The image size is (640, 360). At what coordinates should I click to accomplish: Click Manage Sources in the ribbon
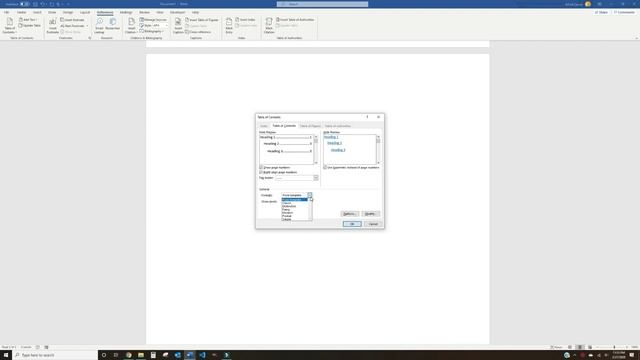(153, 20)
